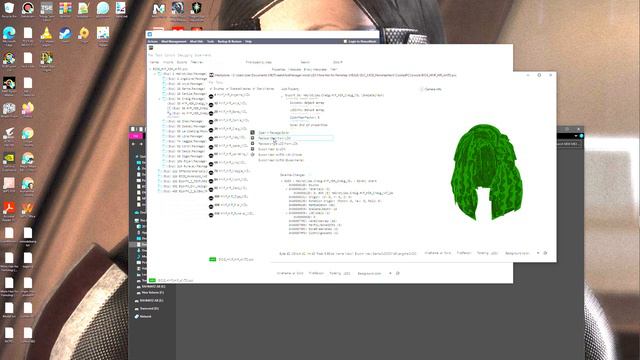Open the green shield desktop icon

click(196, 8)
